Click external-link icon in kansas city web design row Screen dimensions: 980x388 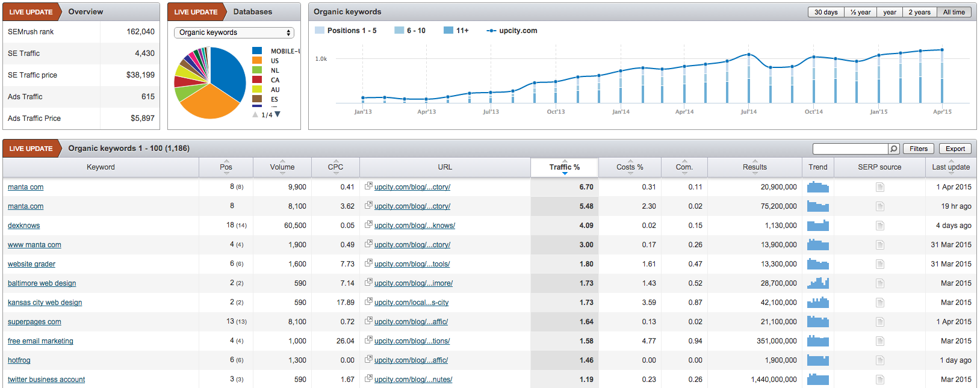pyautogui.click(x=368, y=301)
